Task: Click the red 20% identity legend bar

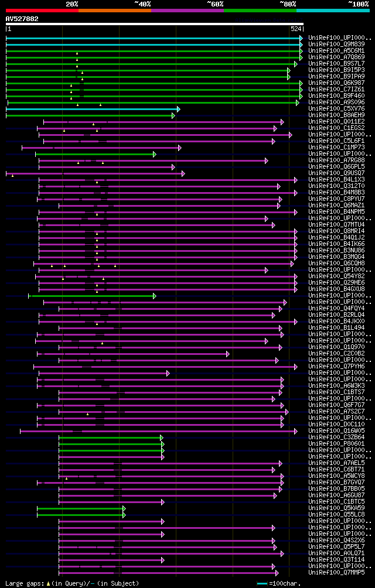Action: tap(42, 10)
